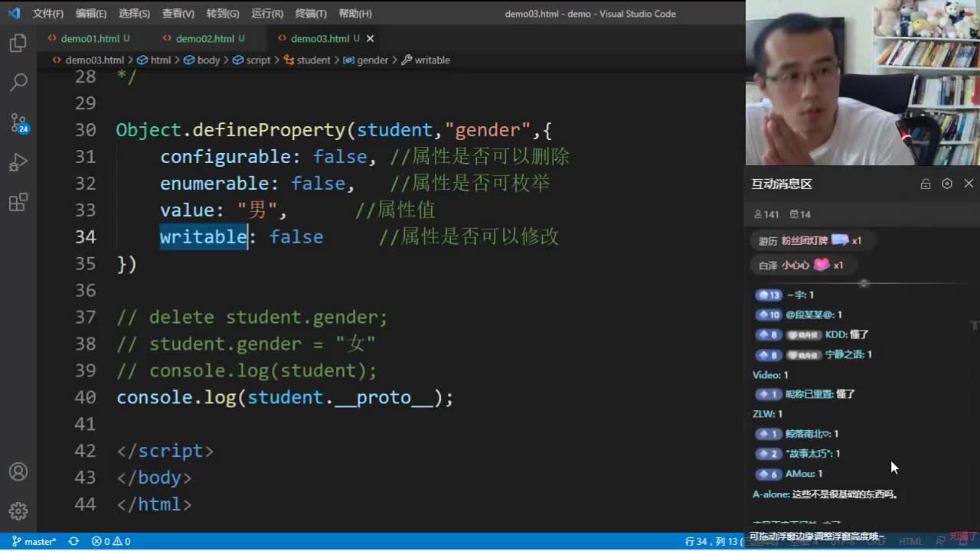
Task: Click commented delete student.gender line
Action: (x=252, y=317)
